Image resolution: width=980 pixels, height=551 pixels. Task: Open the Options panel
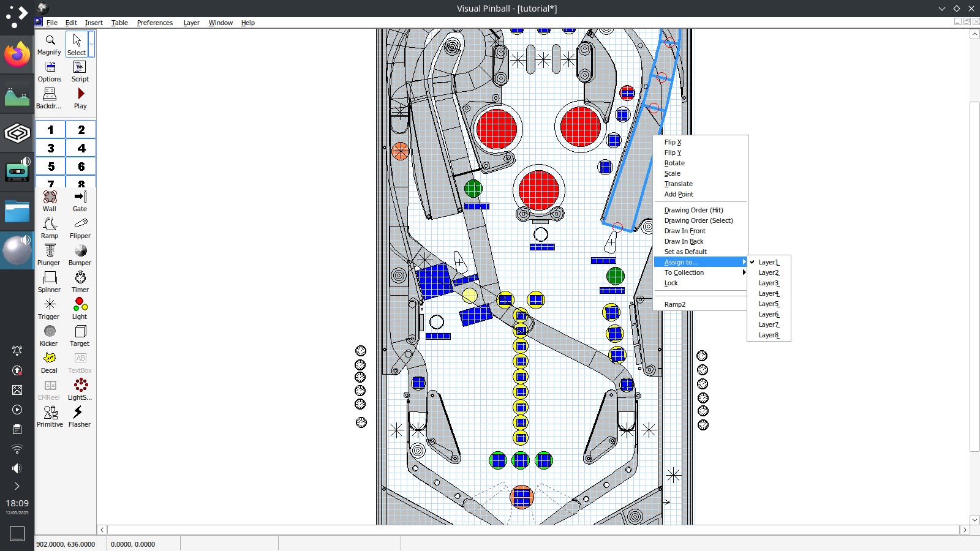[50, 71]
